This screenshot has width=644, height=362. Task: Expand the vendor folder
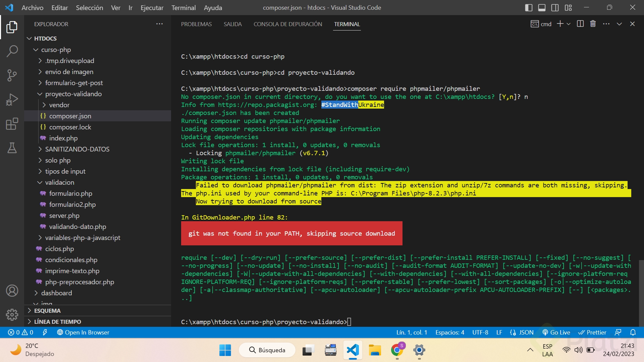pos(59,105)
